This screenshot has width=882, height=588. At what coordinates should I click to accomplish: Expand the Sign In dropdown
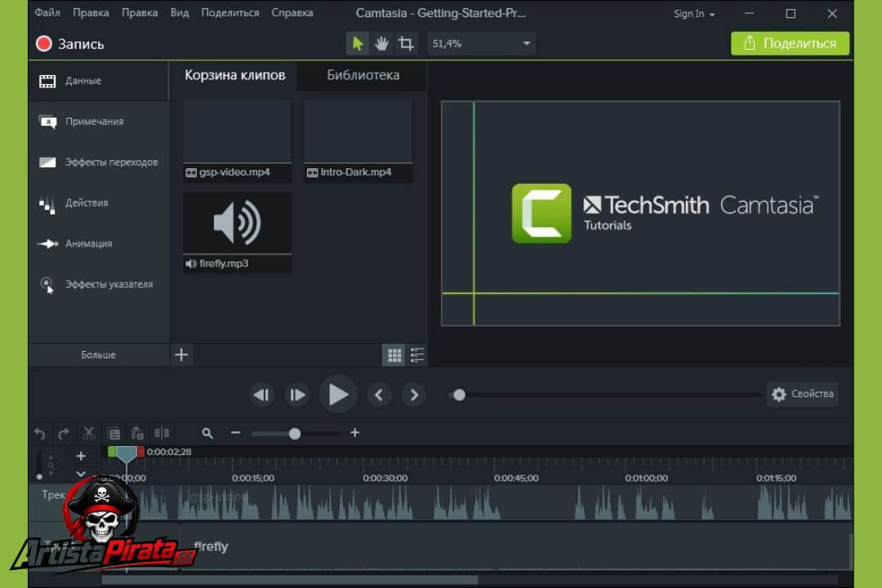(694, 14)
